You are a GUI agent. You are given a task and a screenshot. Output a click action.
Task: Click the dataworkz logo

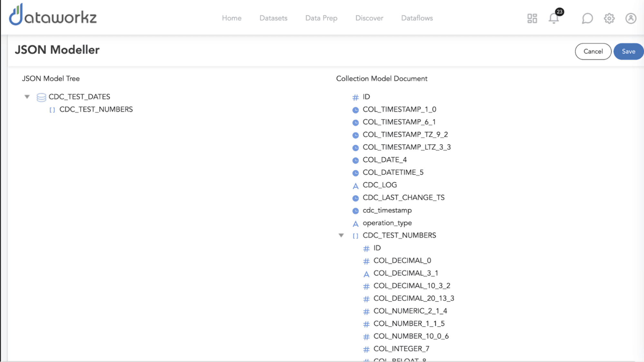53,15
